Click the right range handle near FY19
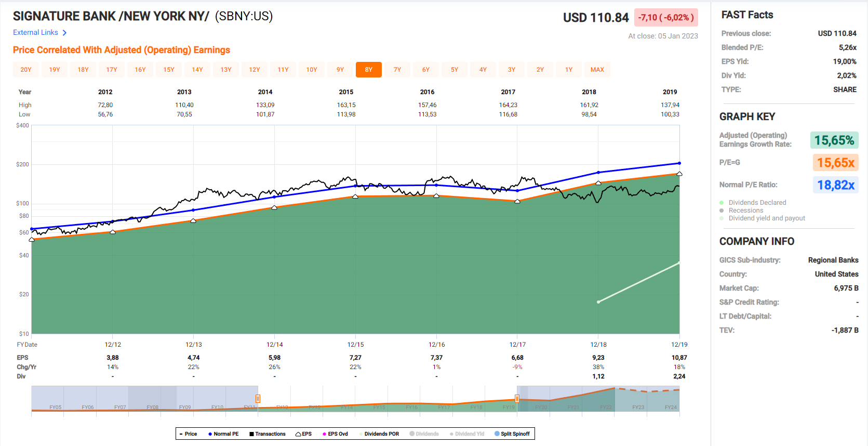This screenshot has height=446, width=868. tap(517, 399)
